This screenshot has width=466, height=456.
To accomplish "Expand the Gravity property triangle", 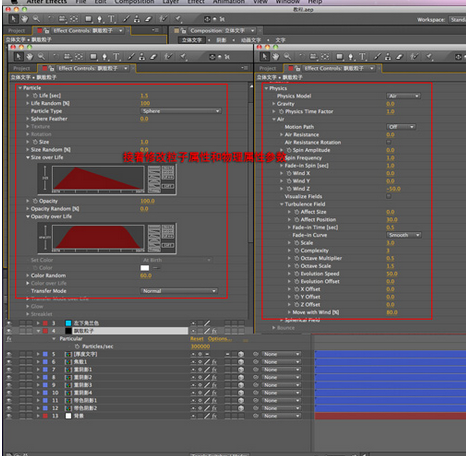I will [x=274, y=104].
